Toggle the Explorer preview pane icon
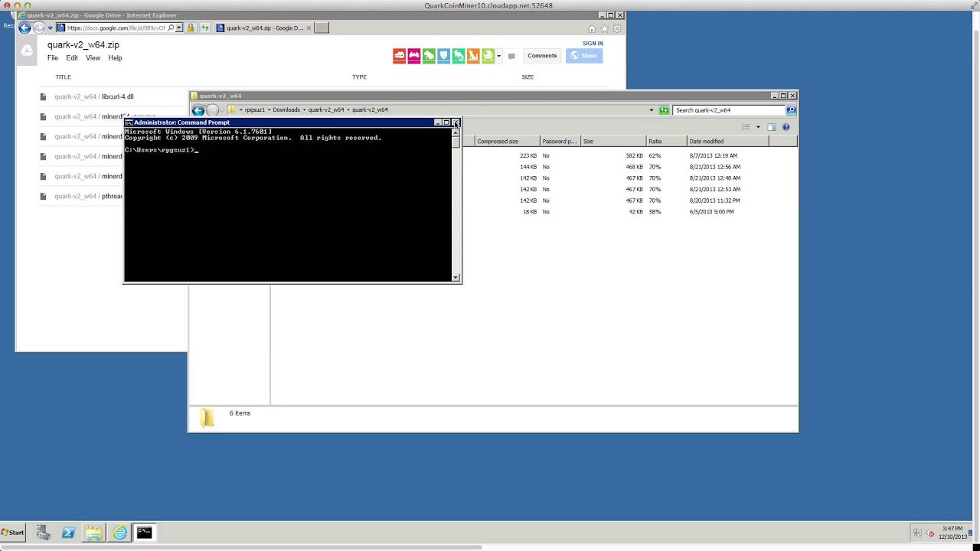Image resolution: width=980 pixels, height=551 pixels. 772,127
